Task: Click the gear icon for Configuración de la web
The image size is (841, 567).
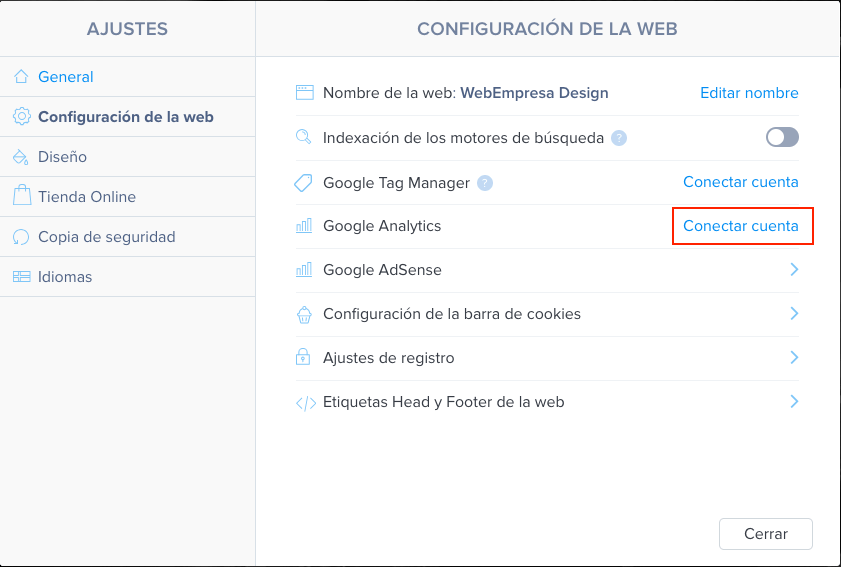Action: pyautogui.click(x=21, y=116)
